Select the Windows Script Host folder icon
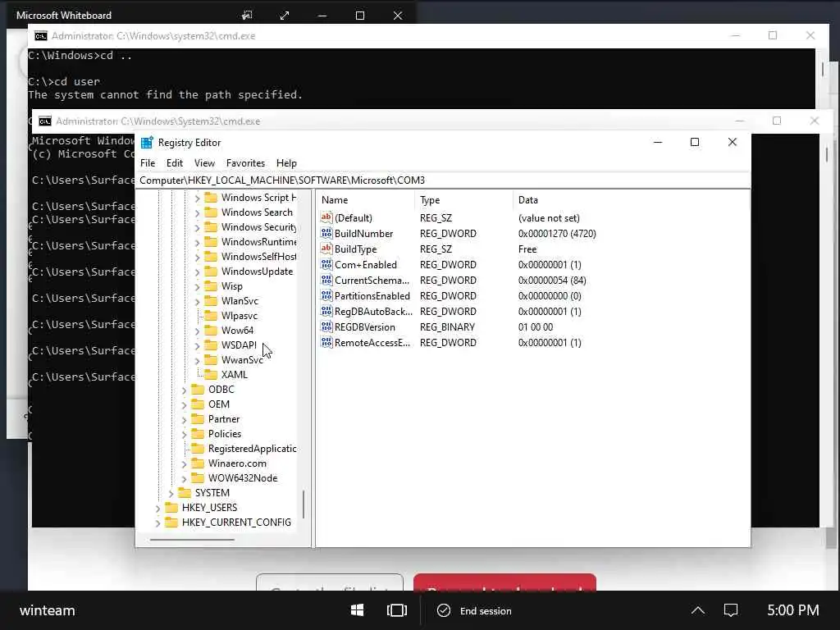 pyautogui.click(x=211, y=198)
